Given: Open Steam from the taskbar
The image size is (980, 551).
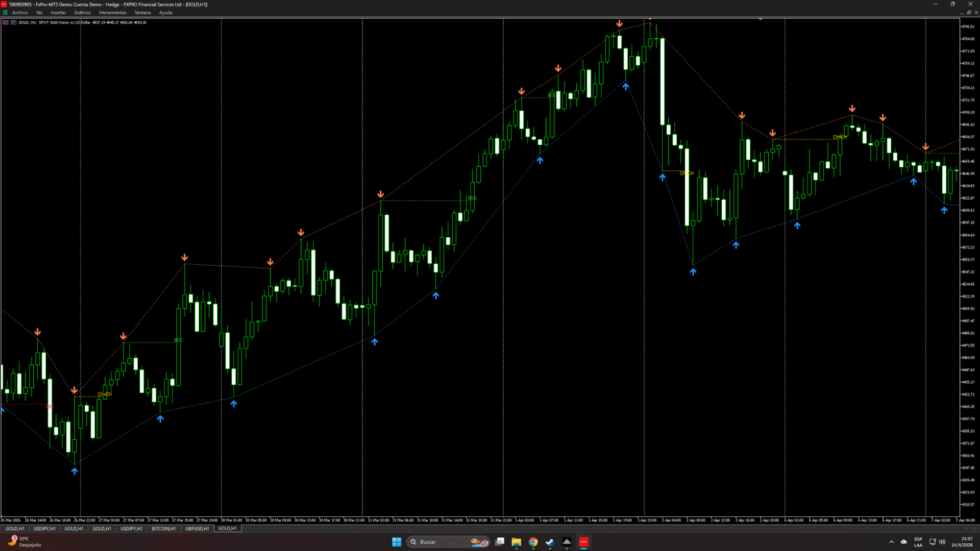Looking at the screenshot, I should (550, 542).
